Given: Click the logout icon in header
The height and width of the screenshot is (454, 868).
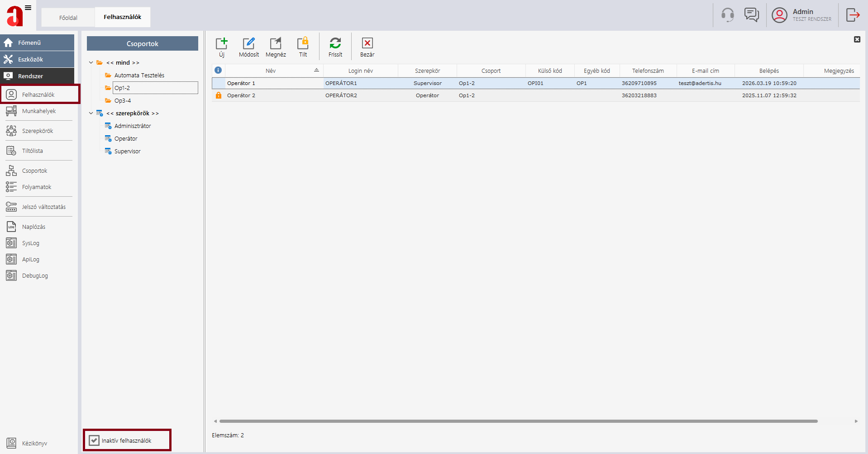Looking at the screenshot, I should coord(853,15).
